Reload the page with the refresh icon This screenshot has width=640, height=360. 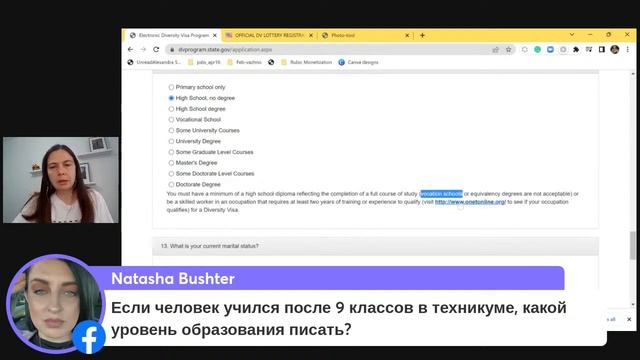point(156,49)
